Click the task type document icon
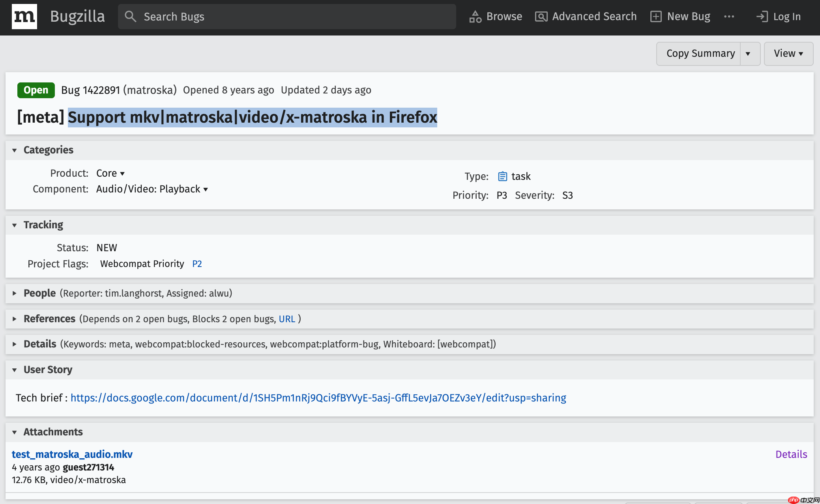The height and width of the screenshot is (504, 820). pos(502,176)
